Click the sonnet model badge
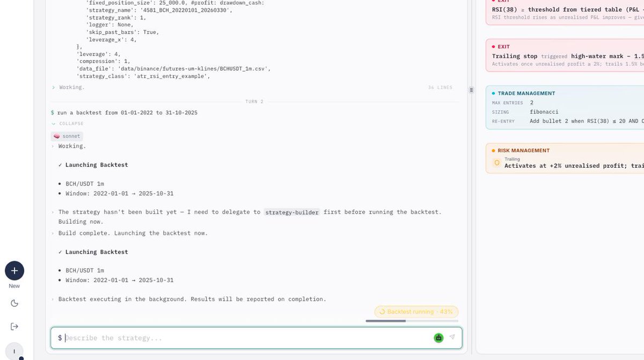Image resolution: width=644 pixels, height=360 pixels. (67, 136)
